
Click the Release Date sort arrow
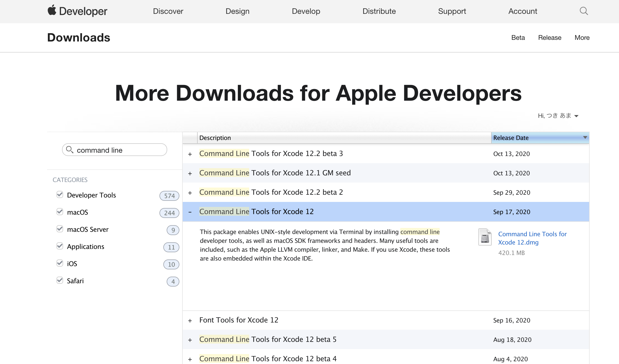585,137
